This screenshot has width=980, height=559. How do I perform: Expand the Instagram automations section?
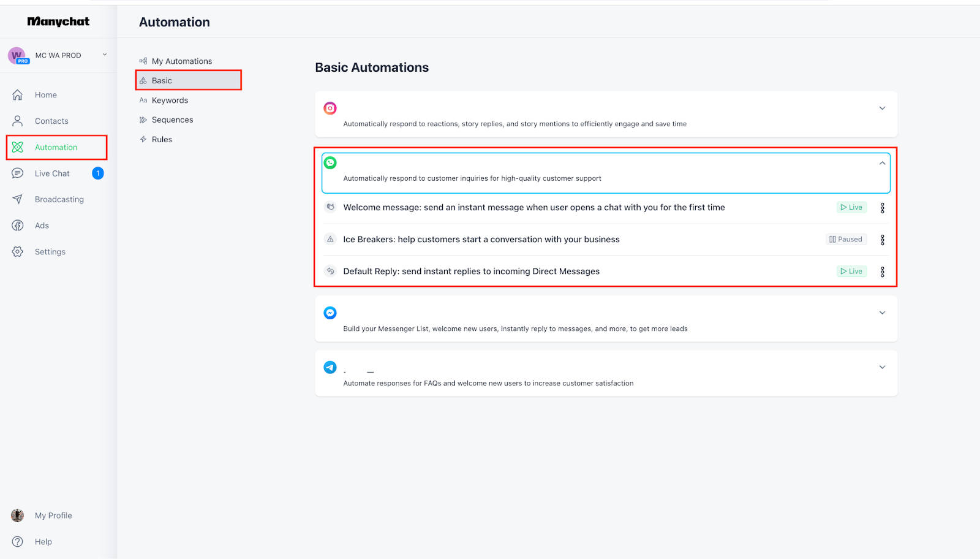click(882, 108)
